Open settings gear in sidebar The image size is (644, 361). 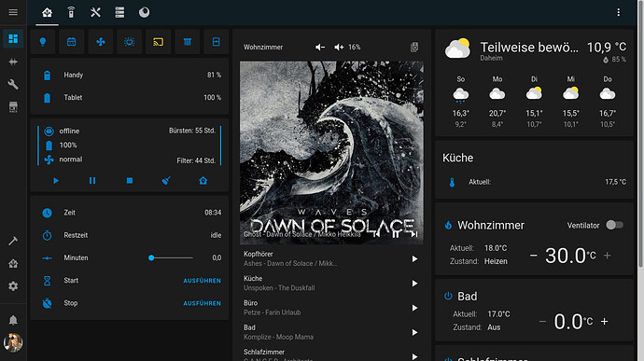point(13,285)
